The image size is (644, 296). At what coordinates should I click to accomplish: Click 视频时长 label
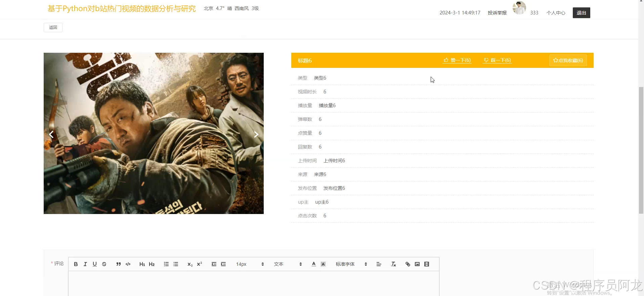307,92
